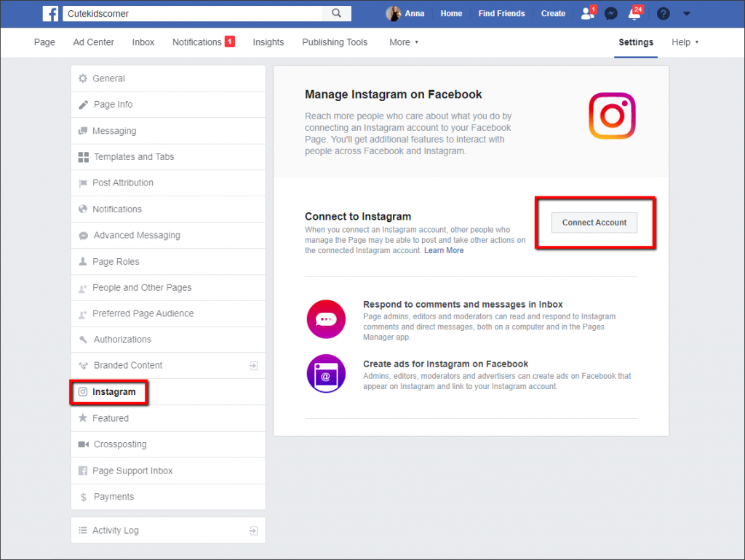Image resolution: width=745 pixels, height=560 pixels.
Task: Open the friend requests icon
Action: pyautogui.click(x=588, y=13)
